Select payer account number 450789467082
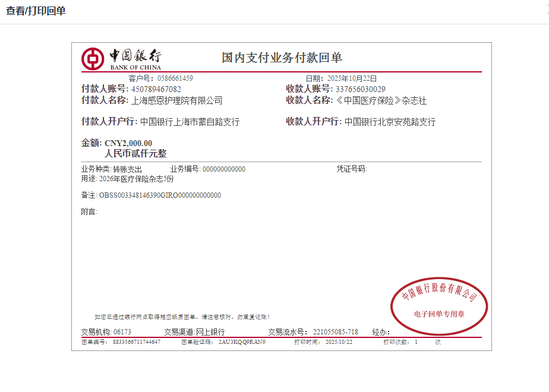 (x=156, y=89)
